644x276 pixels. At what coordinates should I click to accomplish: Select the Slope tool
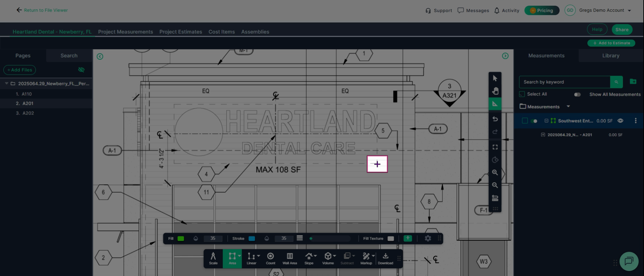coord(309,259)
